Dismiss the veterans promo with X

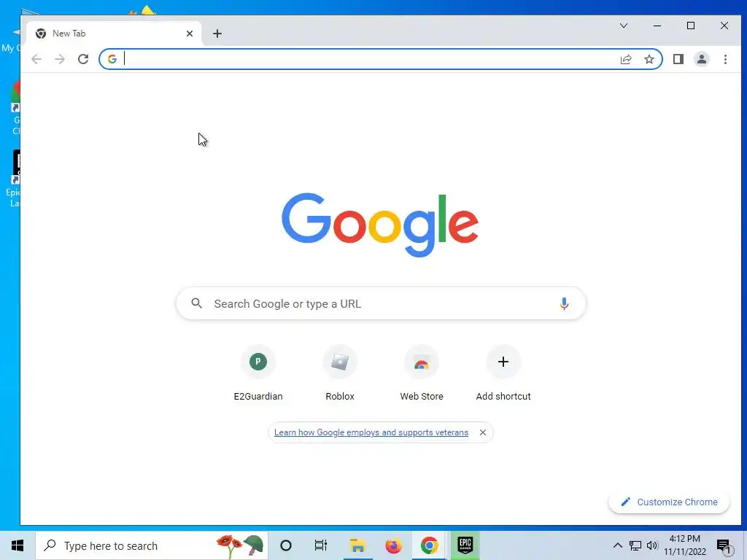point(483,432)
